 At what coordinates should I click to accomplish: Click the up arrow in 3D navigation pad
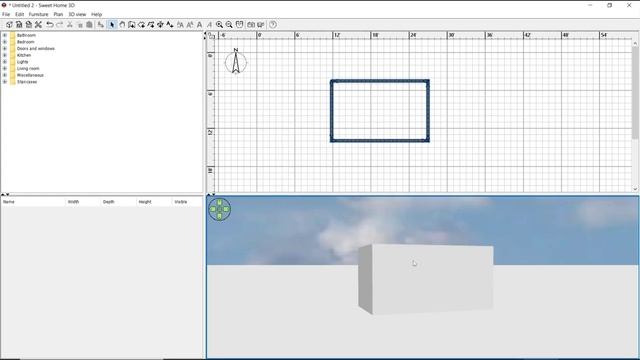point(220,202)
